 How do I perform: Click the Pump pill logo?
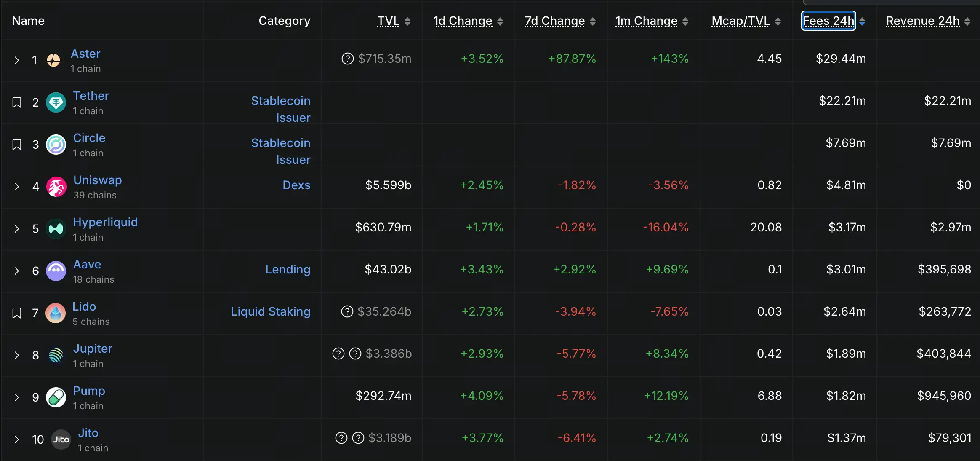point(56,397)
